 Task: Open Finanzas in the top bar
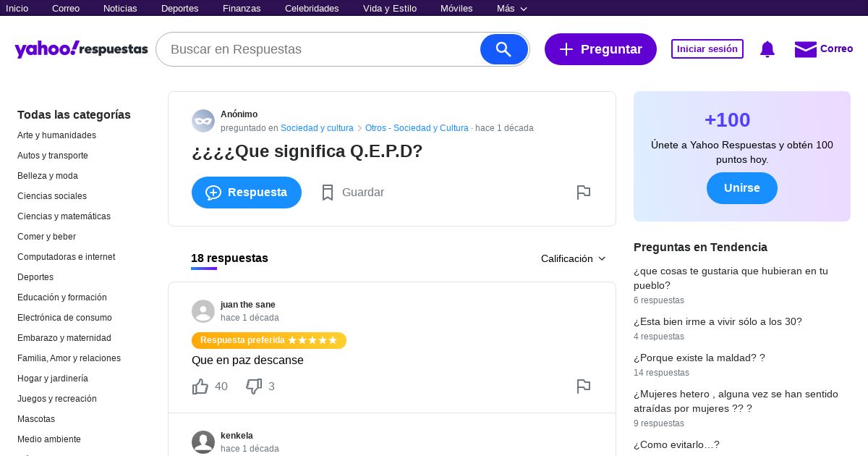(242, 8)
